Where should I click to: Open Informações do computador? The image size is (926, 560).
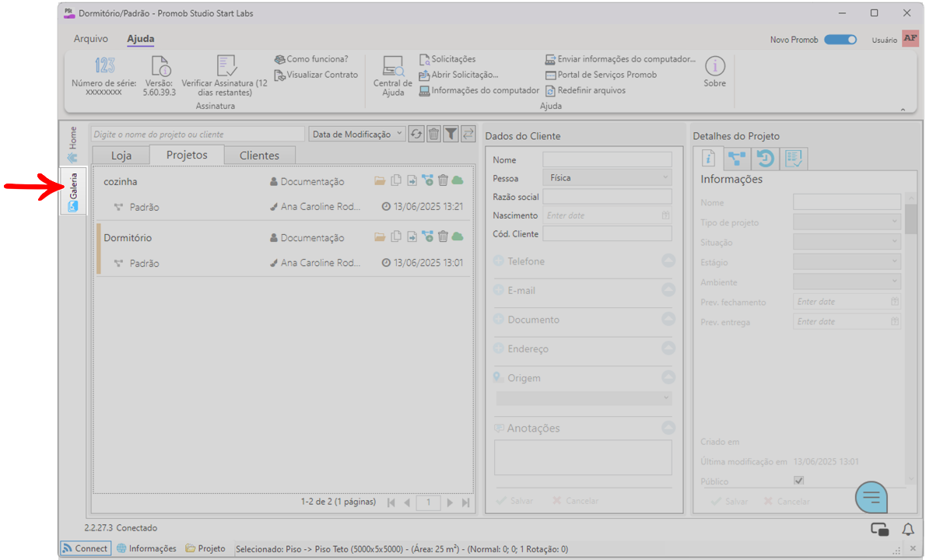point(479,90)
